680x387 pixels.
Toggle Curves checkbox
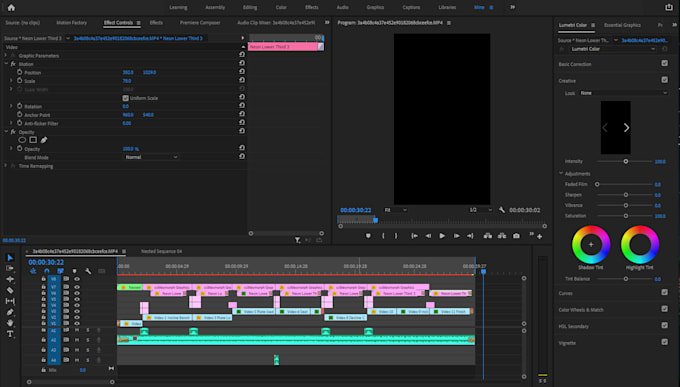[x=665, y=292]
